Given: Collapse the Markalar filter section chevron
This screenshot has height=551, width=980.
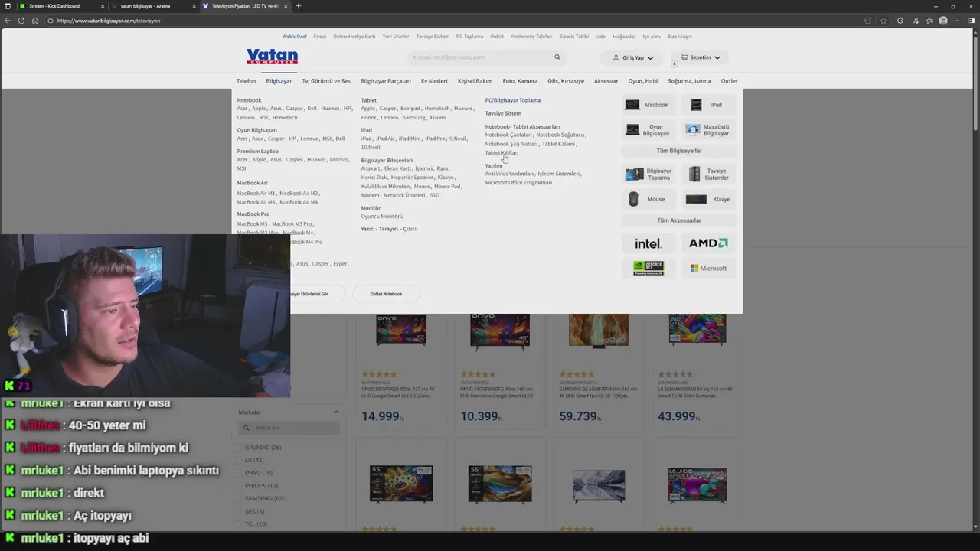Looking at the screenshot, I should click(335, 412).
